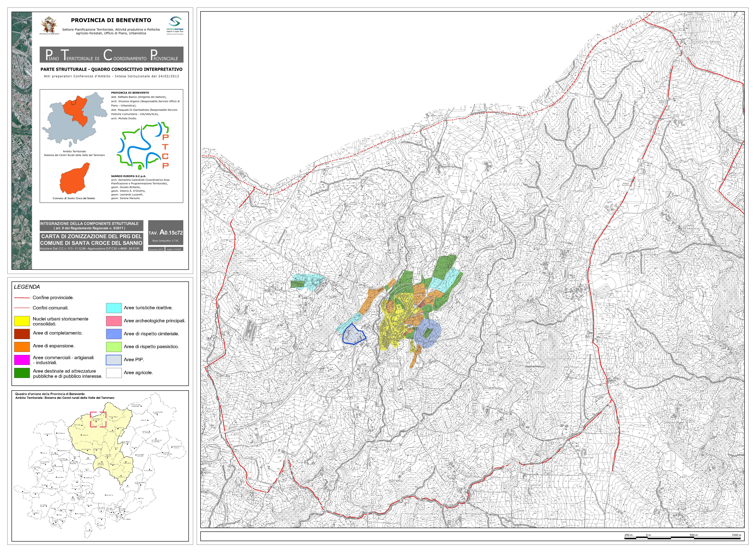Screen dimensions: 756x552
Task: Select the magenta Aree commerciali-artigianali swatch
Action: coord(22,360)
